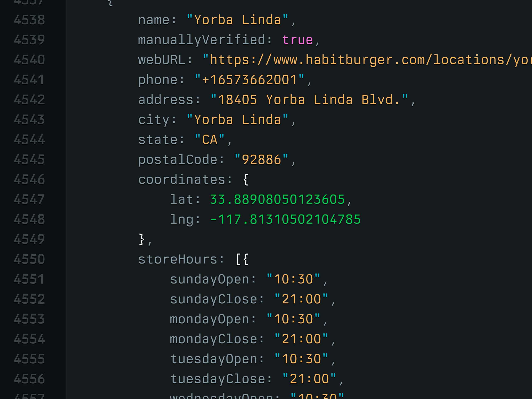Click the phone key

[x=158, y=80]
